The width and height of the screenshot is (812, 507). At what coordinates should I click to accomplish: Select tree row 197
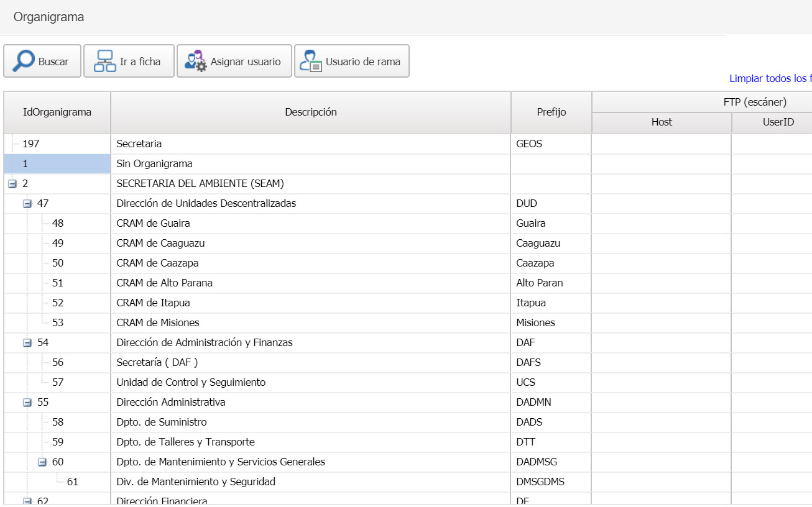tap(57, 144)
